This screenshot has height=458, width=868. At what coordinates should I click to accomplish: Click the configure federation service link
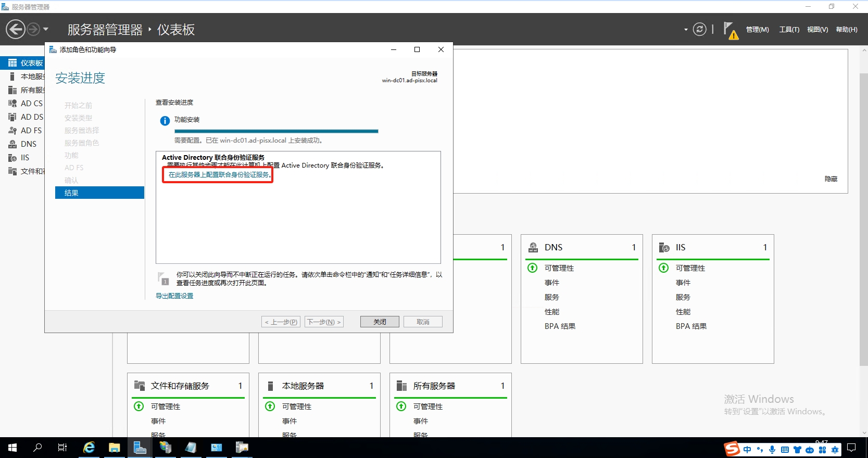[219, 175]
